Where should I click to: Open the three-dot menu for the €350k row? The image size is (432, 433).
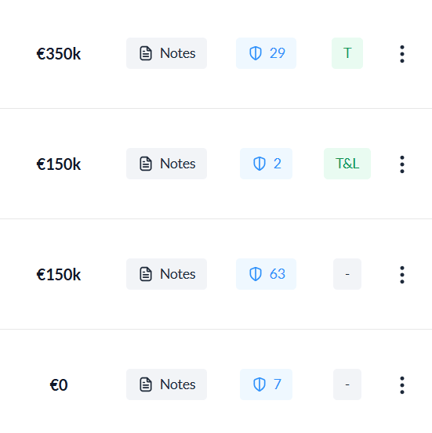click(402, 54)
